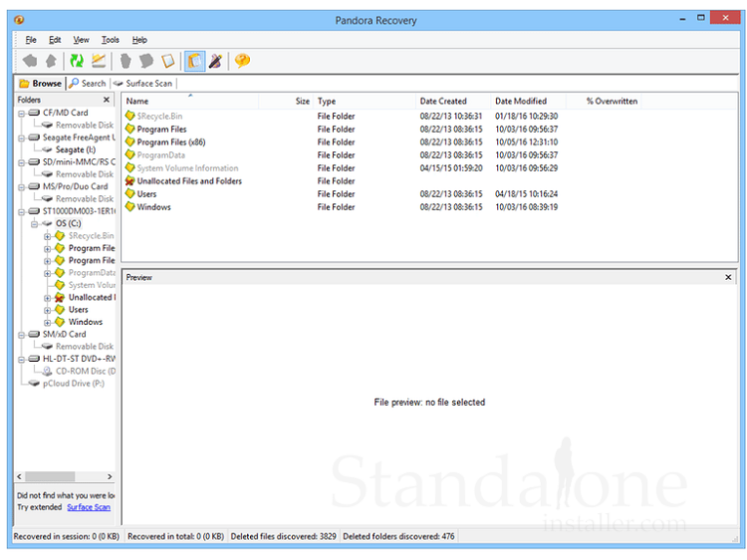The image size is (747, 560).
Task: Switch to the Search tab
Action: (88, 84)
